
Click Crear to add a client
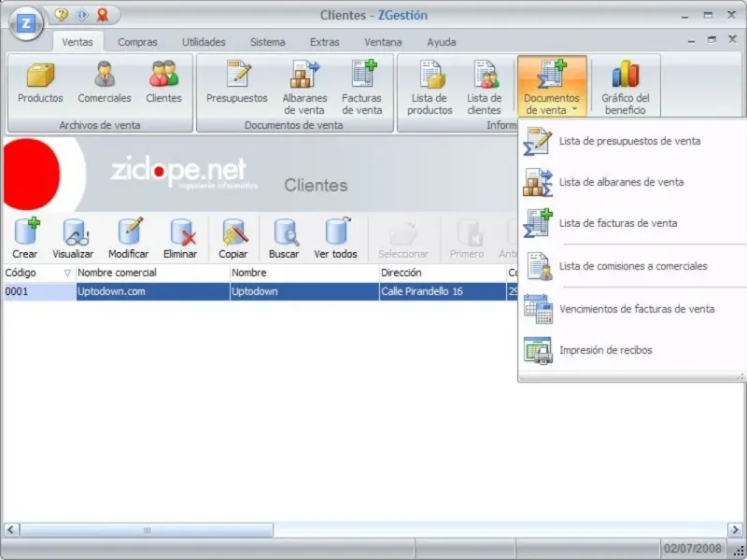tap(25, 238)
